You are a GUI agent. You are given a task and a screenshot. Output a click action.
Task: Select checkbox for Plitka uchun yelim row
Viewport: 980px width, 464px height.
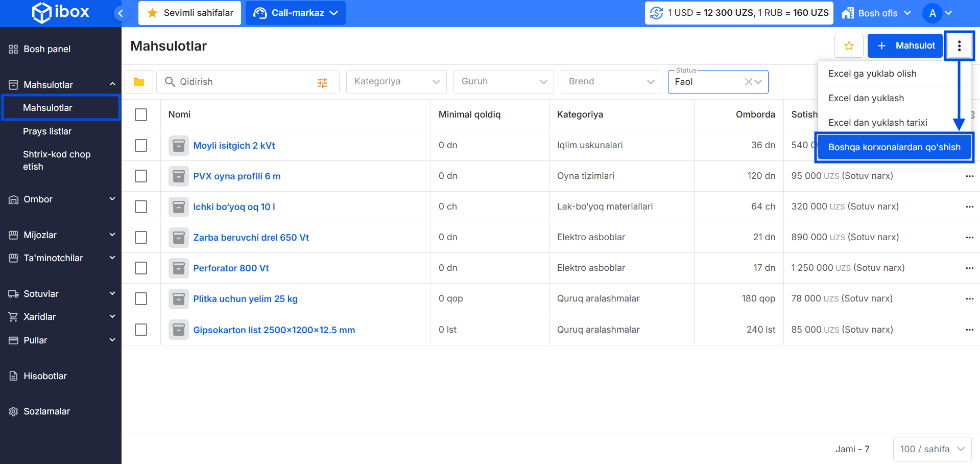click(x=141, y=299)
